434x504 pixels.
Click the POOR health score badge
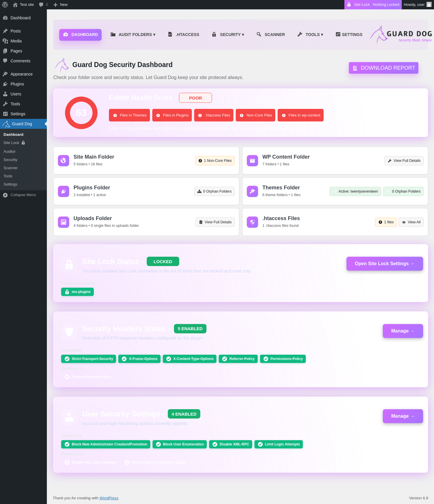click(x=195, y=98)
